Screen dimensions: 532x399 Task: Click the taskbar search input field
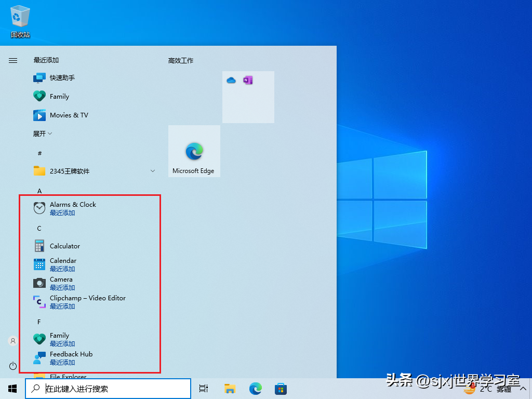point(108,389)
